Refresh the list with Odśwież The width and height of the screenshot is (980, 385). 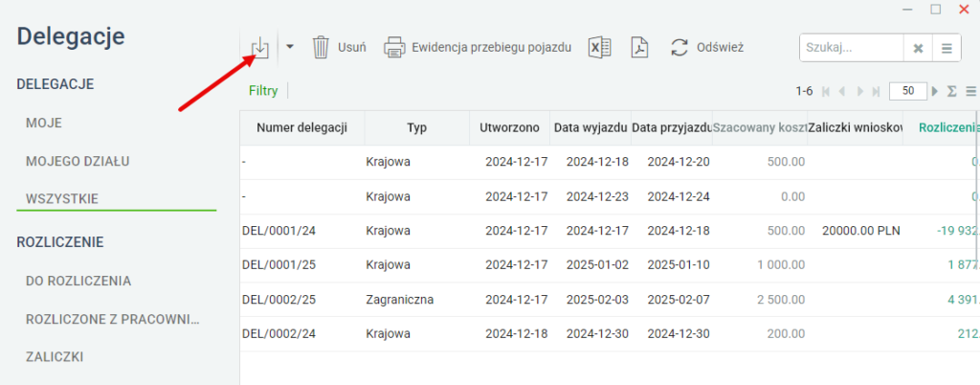pyautogui.click(x=707, y=47)
